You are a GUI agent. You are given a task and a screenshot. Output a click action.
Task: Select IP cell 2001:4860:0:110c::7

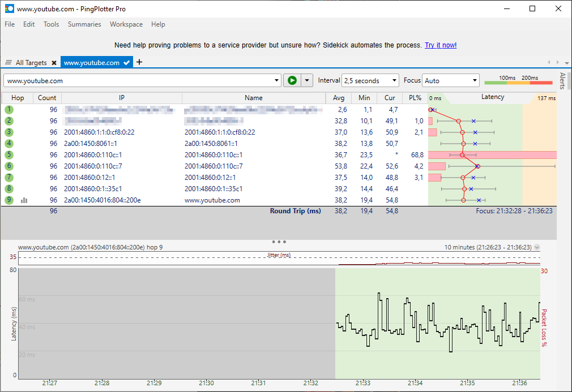point(93,166)
